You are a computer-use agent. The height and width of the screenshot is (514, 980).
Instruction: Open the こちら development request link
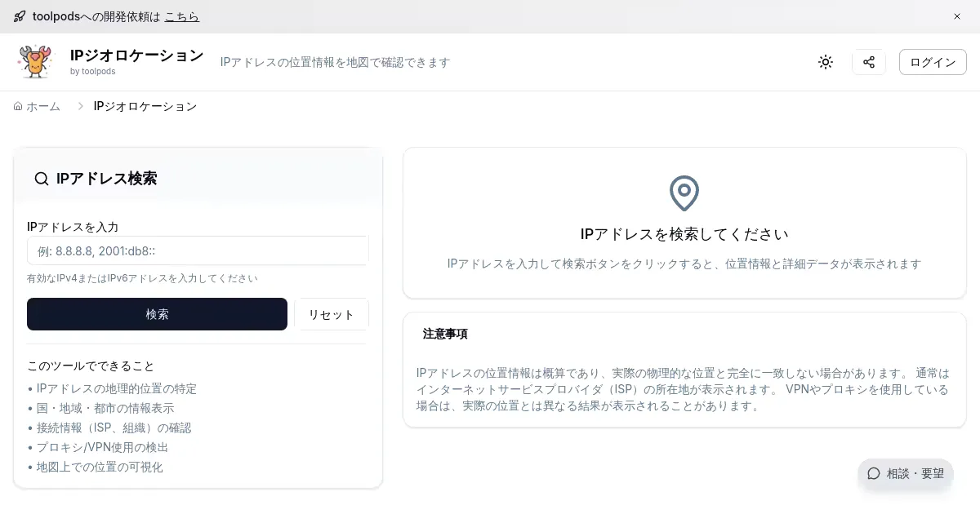181,16
